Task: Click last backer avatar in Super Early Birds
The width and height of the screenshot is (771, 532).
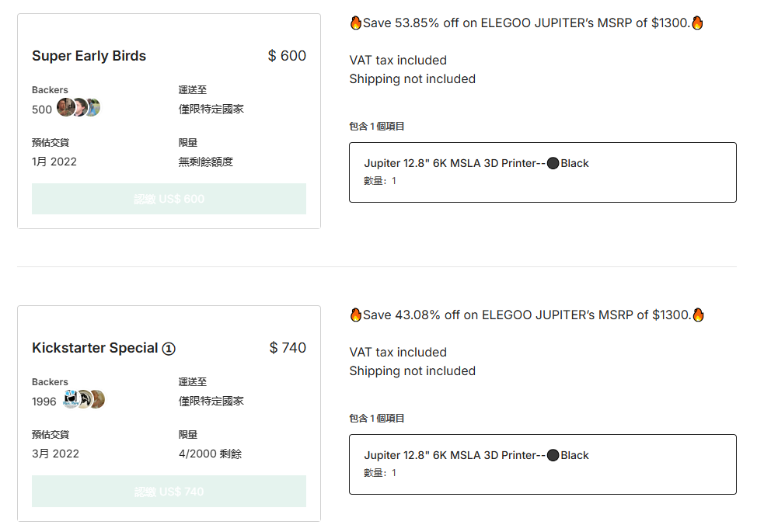Action: pos(92,108)
